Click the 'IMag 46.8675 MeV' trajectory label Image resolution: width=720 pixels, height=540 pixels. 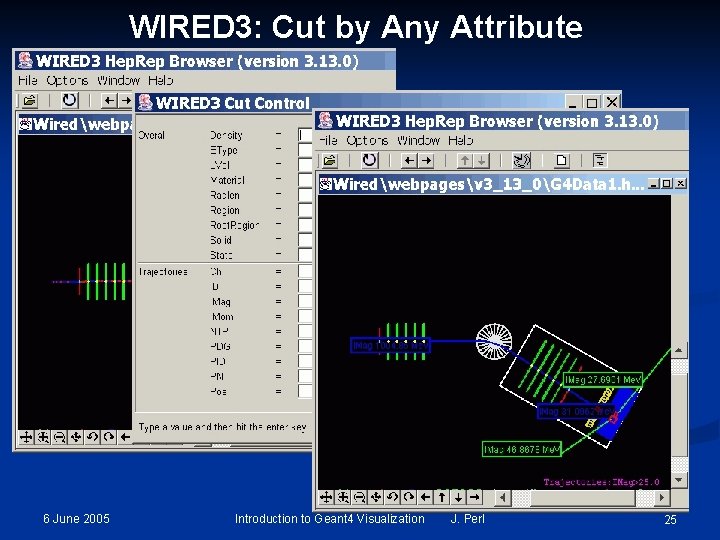click(x=522, y=449)
